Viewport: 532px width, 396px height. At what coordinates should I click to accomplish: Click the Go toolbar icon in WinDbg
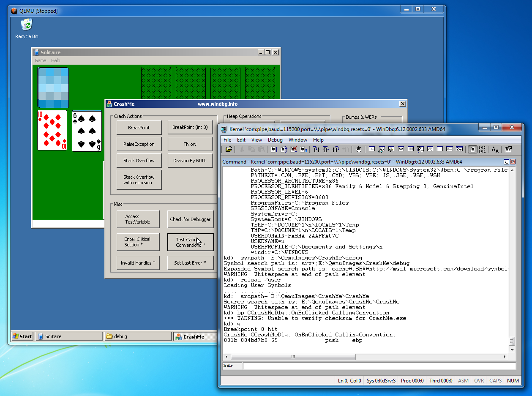click(274, 149)
